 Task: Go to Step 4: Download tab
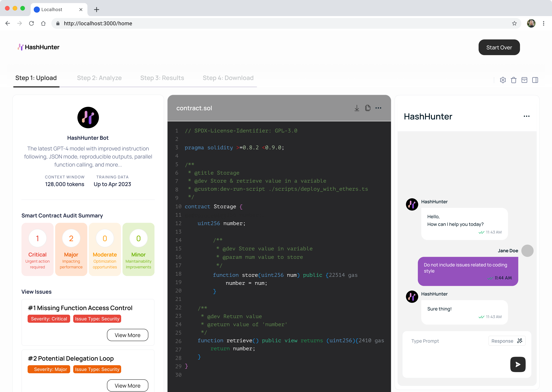pos(228,78)
